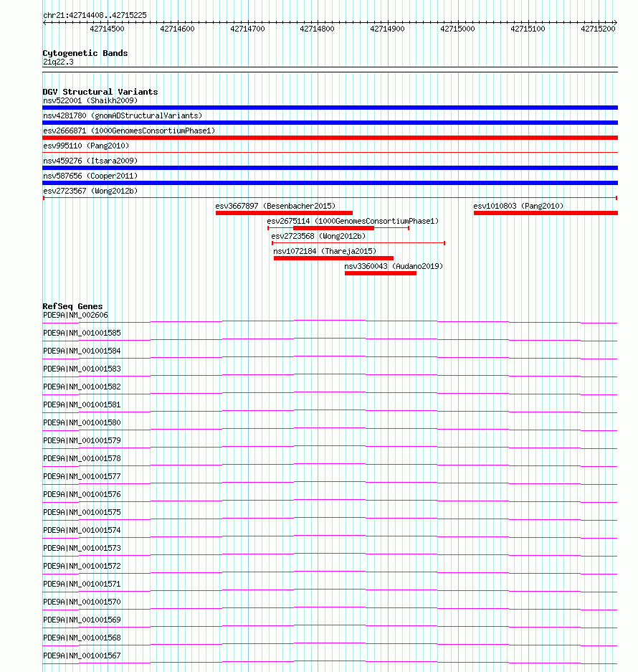The image size is (638, 672).
Task: Click the 42715200 ruler position label
Action: pos(598,29)
